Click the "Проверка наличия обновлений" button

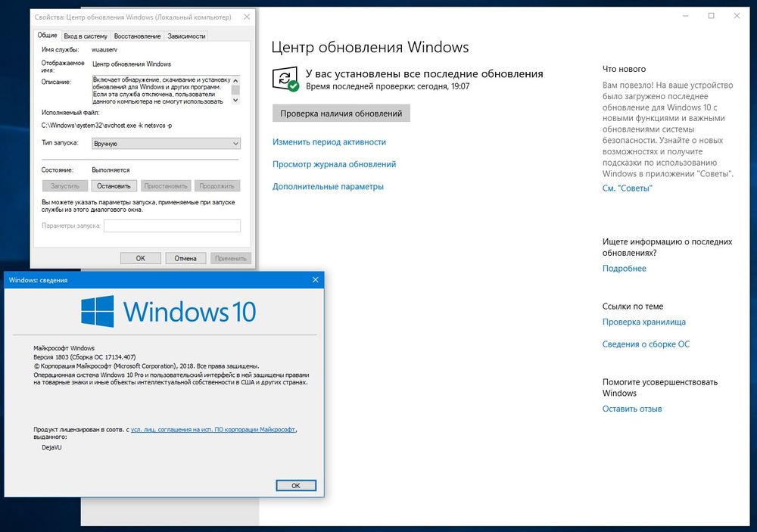click(341, 114)
